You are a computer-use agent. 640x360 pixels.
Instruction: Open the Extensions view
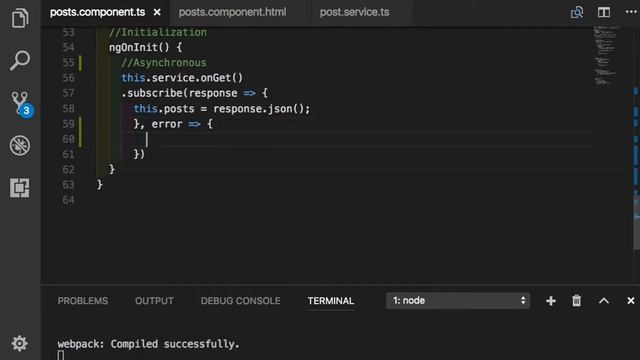[x=20, y=188]
